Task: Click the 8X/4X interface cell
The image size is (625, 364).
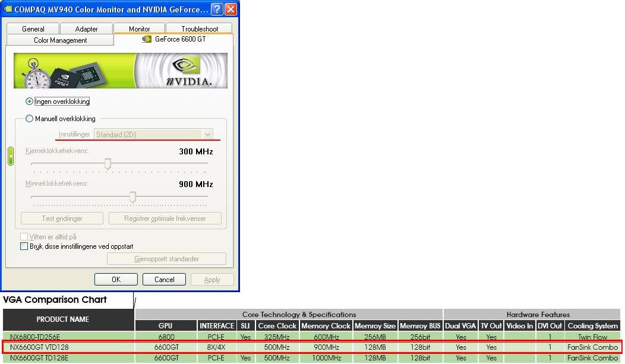Action: [216, 347]
